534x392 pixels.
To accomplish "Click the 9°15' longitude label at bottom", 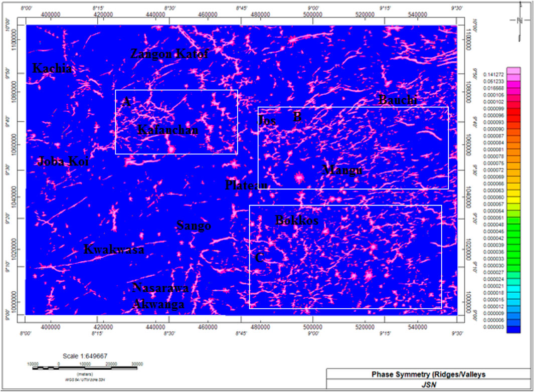I will [x=385, y=334].
